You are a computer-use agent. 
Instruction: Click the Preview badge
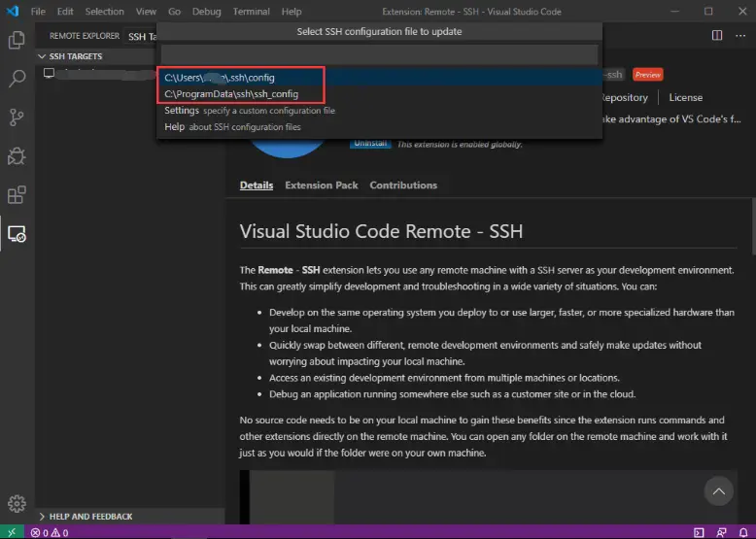pos(647,75)
